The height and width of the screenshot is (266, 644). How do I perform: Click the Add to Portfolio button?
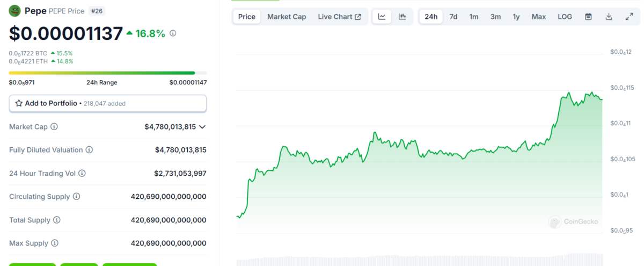pyautogui.click(x=108, y=103)
